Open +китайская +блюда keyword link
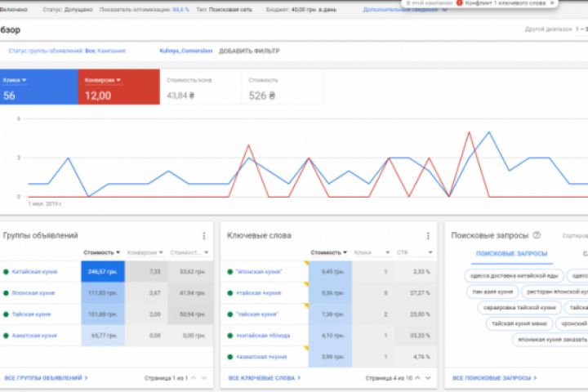The height and width of the screenshot is (392, 588). (263, 336)
